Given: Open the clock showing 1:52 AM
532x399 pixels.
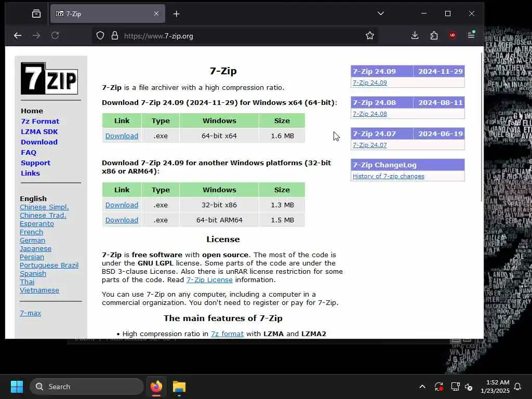Looking at the screenshot, I should [495, 387].
